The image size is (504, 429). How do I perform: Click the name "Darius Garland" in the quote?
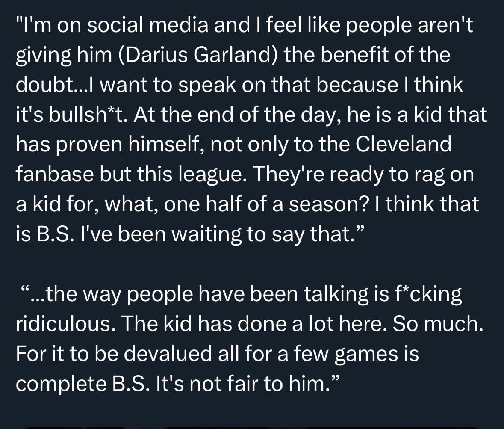(x=195, y=56)
